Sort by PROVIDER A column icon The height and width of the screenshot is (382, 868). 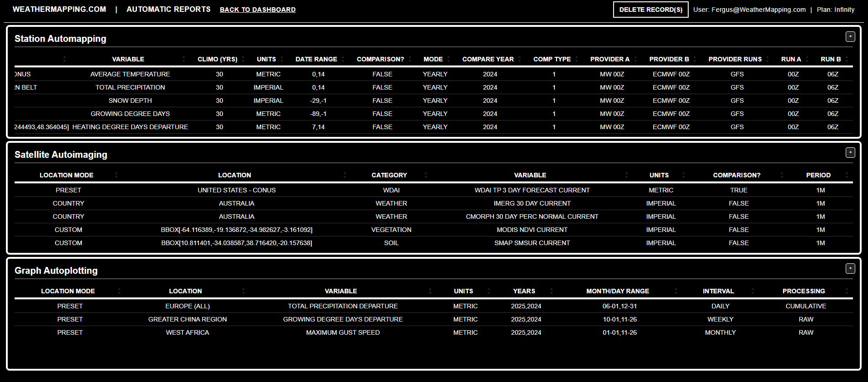click(636, 59)
